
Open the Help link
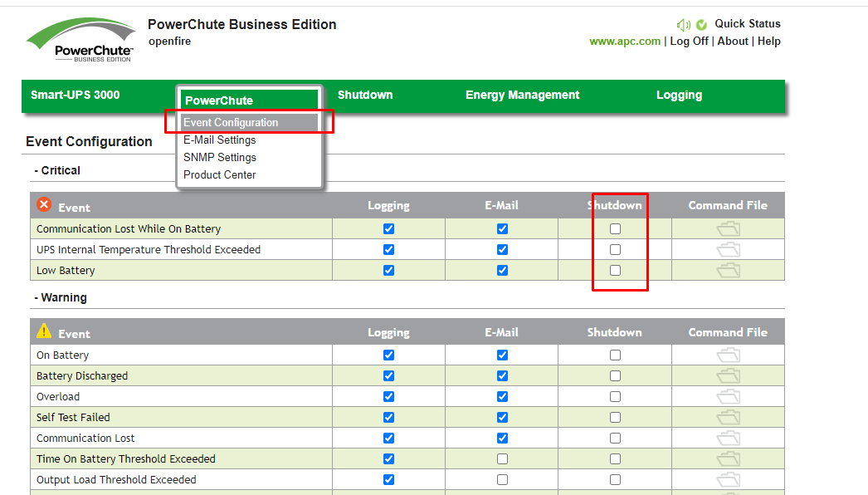coord(769,41)
